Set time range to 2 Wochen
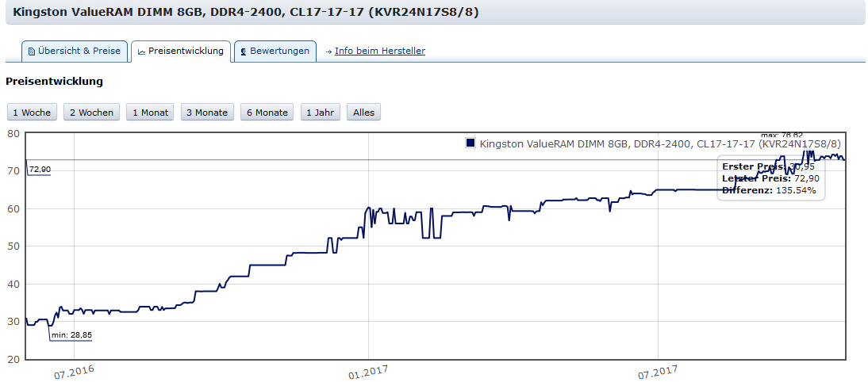This screenshot has width=868, height=382. tap(91, 113)
